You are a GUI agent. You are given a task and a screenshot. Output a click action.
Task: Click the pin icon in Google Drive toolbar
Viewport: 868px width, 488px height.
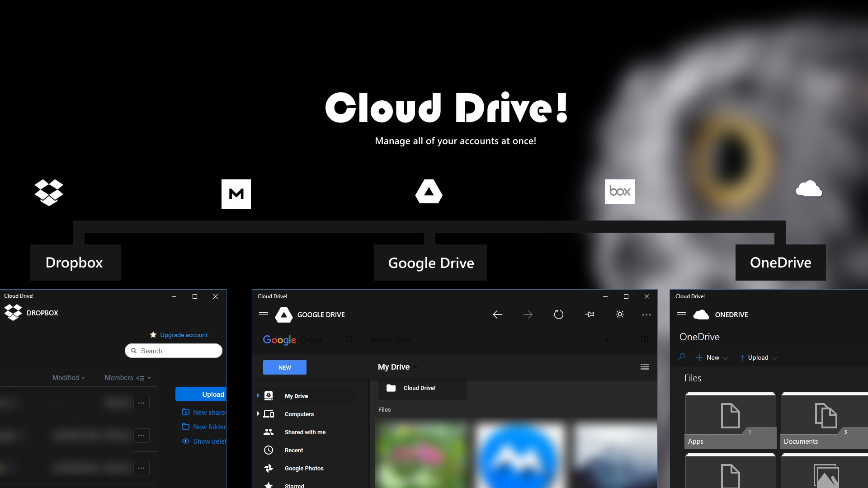point(590,314)
